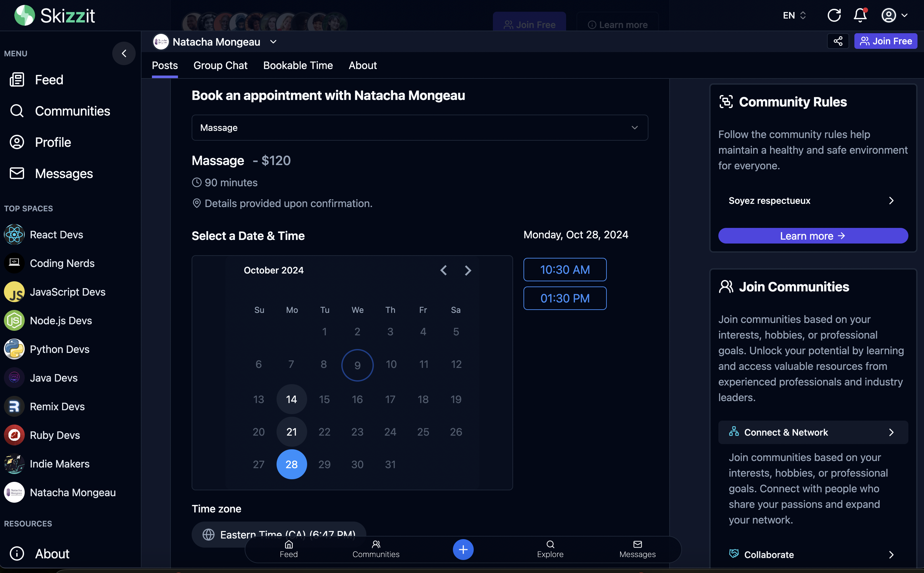Switch to the Bookable Time tab
924x573 pixels.
(x=298, y=65)
